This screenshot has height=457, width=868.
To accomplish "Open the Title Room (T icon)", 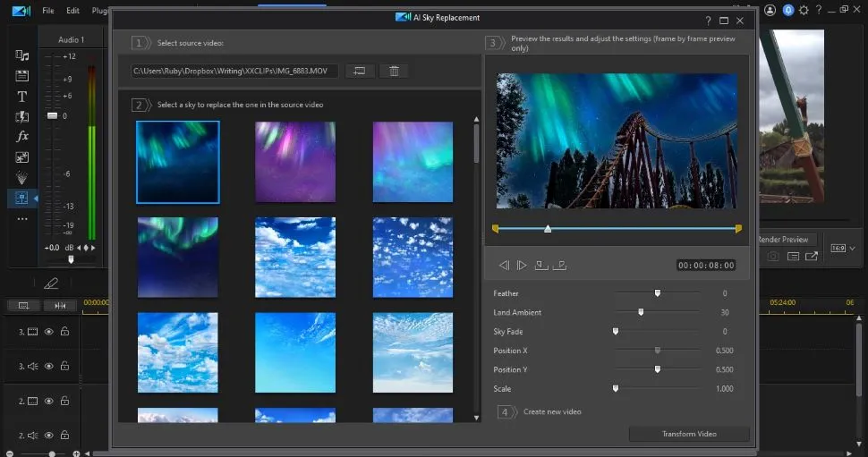I will click(22, 96).
